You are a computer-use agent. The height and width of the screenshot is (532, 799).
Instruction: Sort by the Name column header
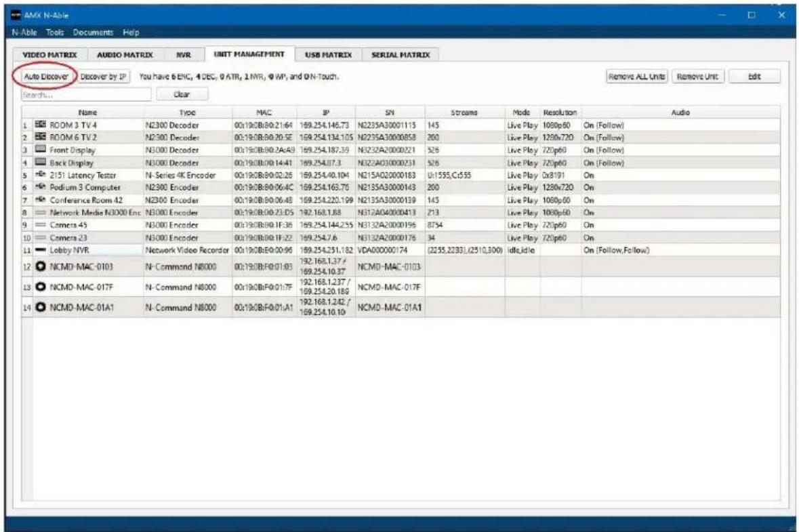point(87,112)
